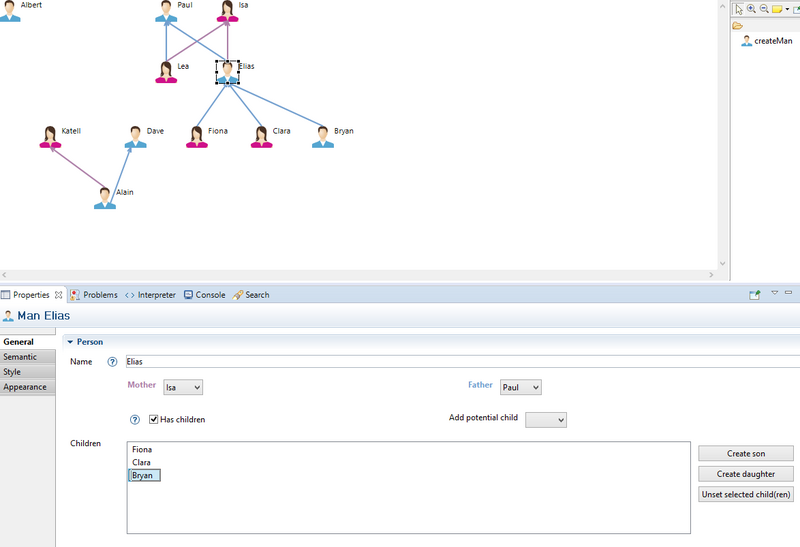Collapse the Person section

click(70, 342)
